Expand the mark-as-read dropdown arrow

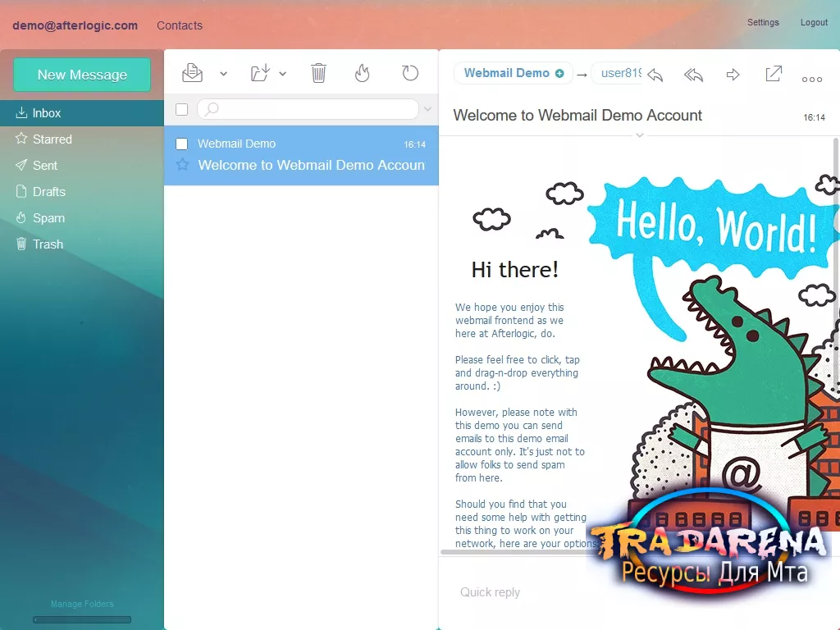pos(223,74)
